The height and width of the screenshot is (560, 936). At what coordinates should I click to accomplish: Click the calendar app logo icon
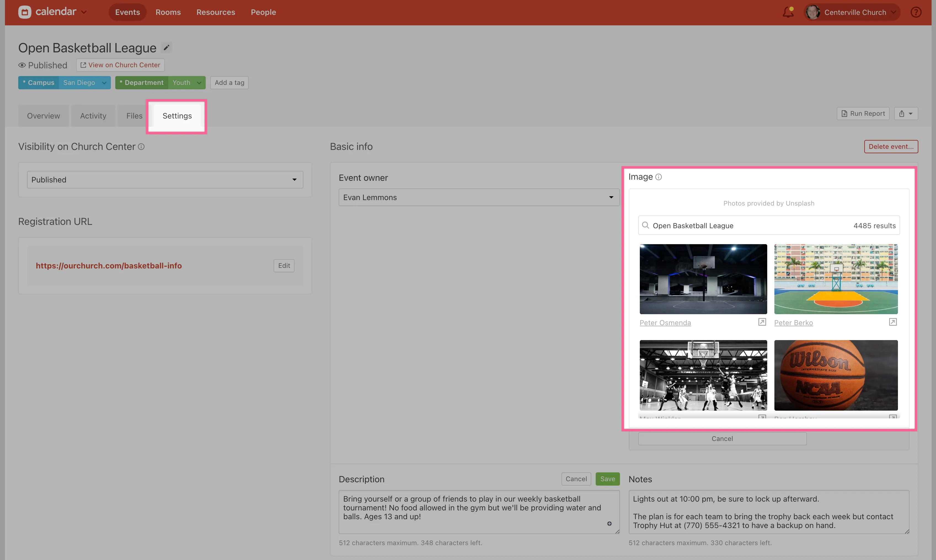click(25, 12)
